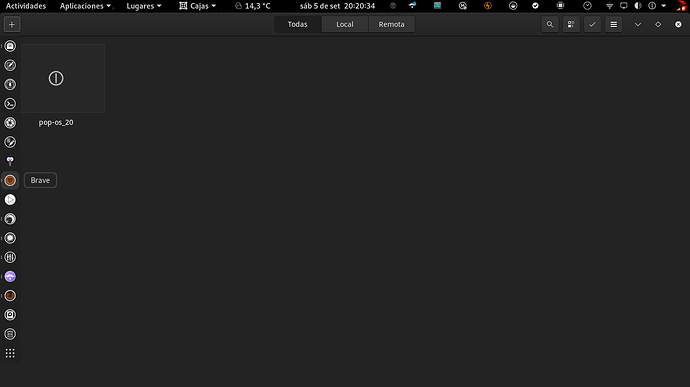This screenshot has height=387, width=690.
Task: Launch Brave from the dock
Action: point(10,181)
